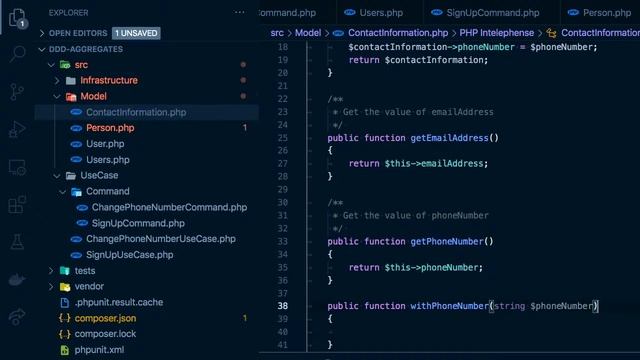Viewport: 640px width, 360px height.
Task: Collapse the UseCase folder chevron
Action: (x=57, y=176)
